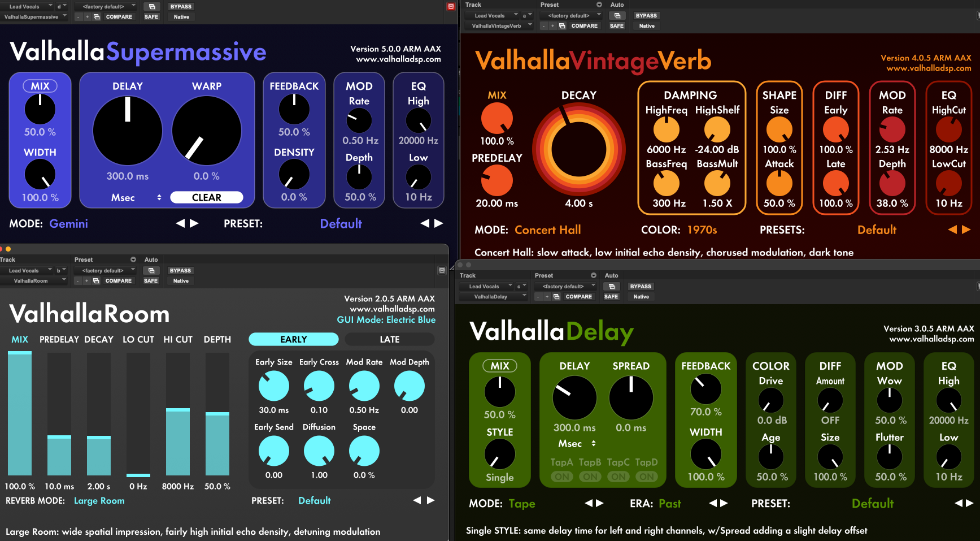
Task: Open Concert Hall mode menu in VintageVerb
Action: click(x=547, y=230)
